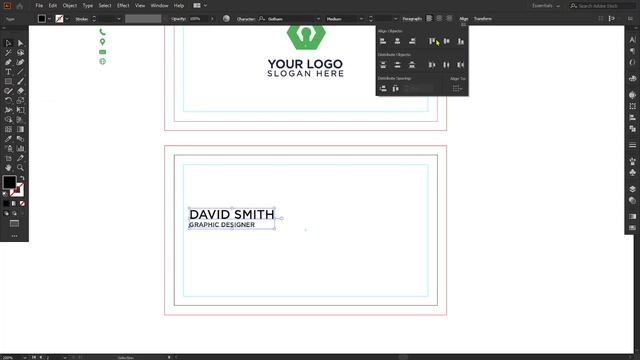Set the Gradient fill mode button
The image size is (640, 360).
tap(14, 203)
